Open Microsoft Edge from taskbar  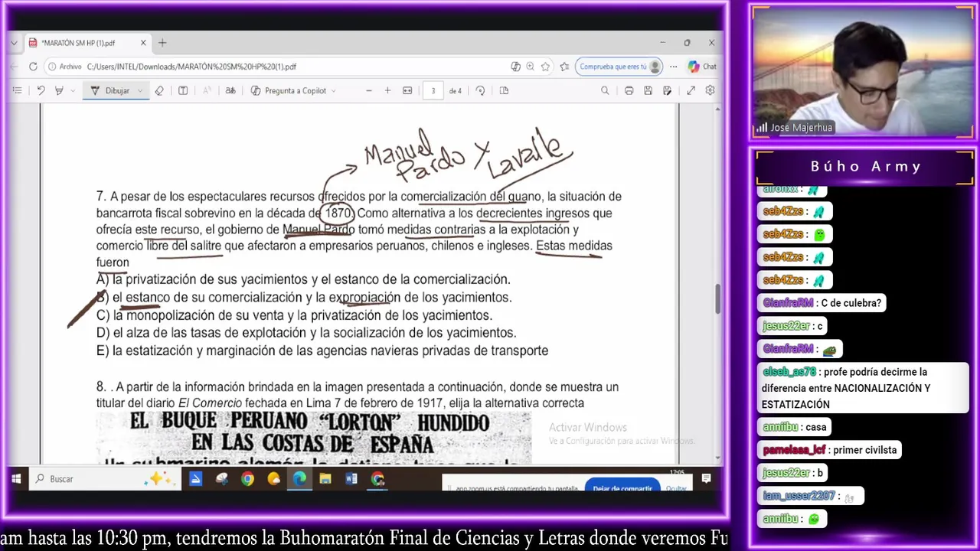coord(299,479)
